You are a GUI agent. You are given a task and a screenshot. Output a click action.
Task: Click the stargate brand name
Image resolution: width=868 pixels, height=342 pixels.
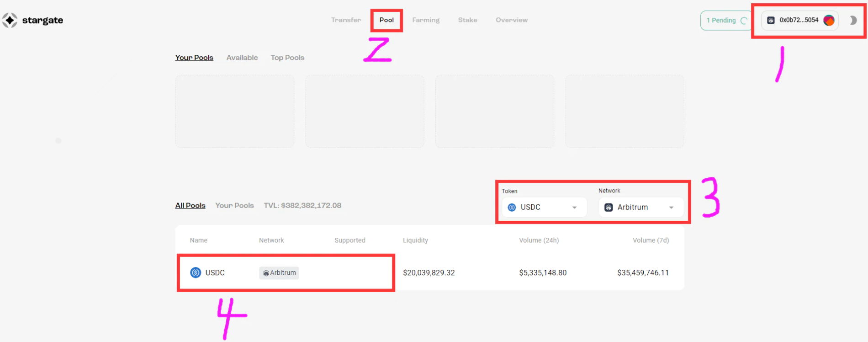(x=42, y=21)
